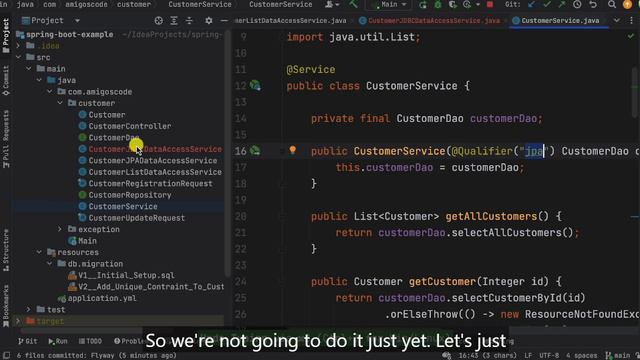Screen dimensions: 640x360
Task: Open the Git tool window button
Action: coord(28,341)
